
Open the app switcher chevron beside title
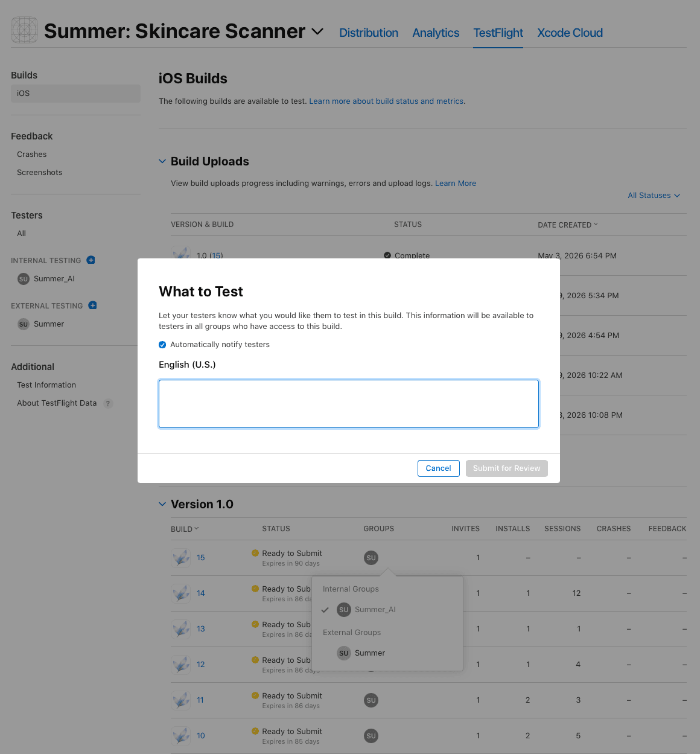pyautogui.click(x=317, y=31)
